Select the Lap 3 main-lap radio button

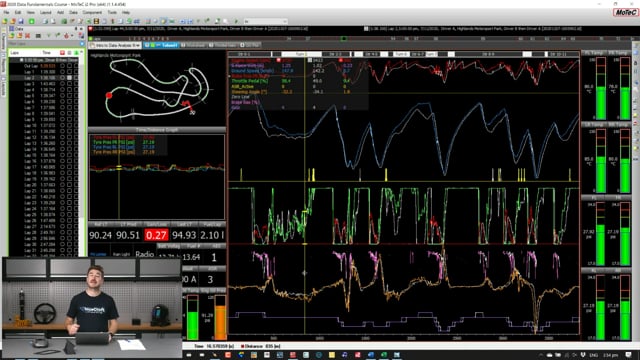coord(62,83)
